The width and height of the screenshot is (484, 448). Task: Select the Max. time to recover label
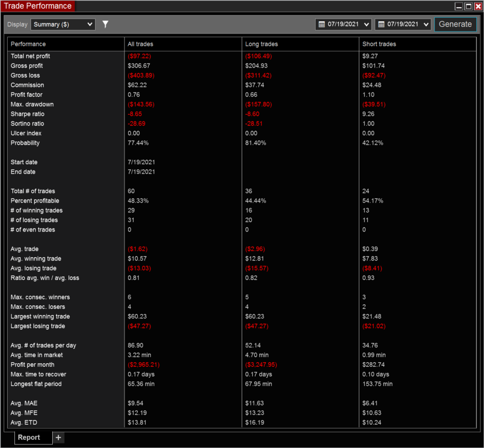pos(38,374)
